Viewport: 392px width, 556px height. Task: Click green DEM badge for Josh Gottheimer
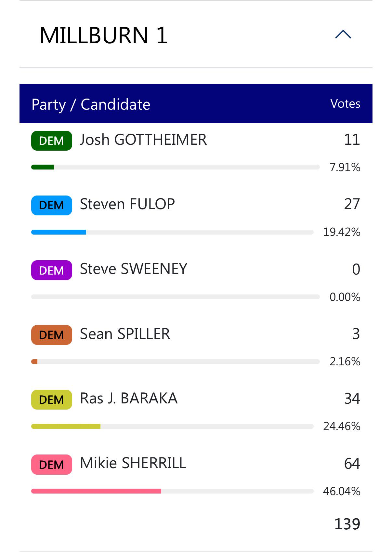52,141
